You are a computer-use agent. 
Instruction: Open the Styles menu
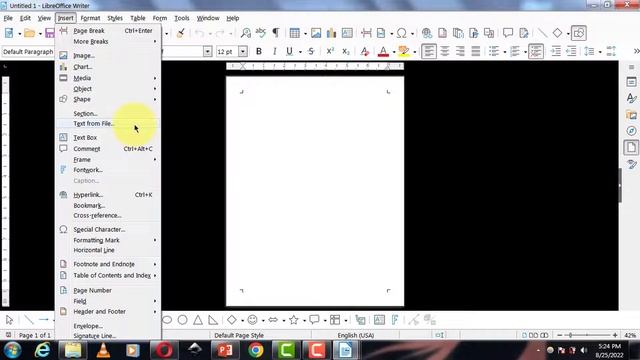(115, 18)
